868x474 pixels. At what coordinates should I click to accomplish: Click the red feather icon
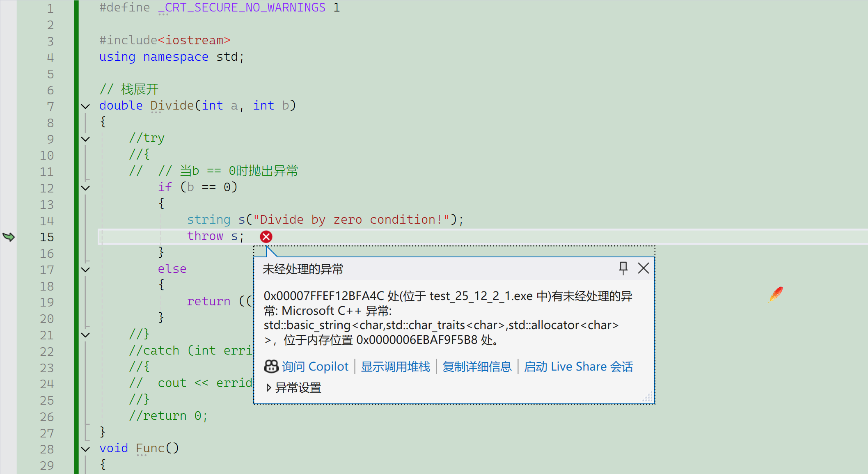776,294
